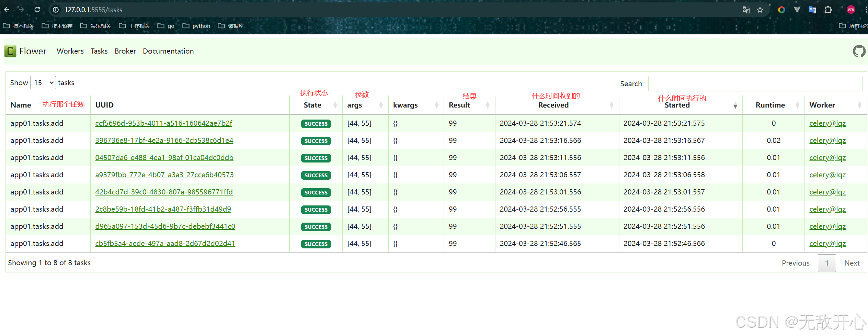The image size is (868, 336).
Task: Click started time 2024-03-28 21:52:56.556
Action: 664,209
